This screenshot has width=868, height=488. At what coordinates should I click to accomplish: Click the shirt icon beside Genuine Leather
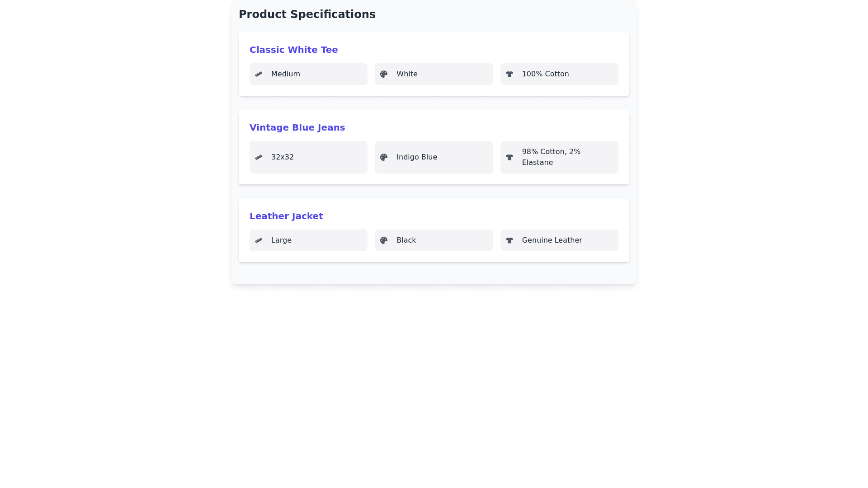(x=509, y=240)
